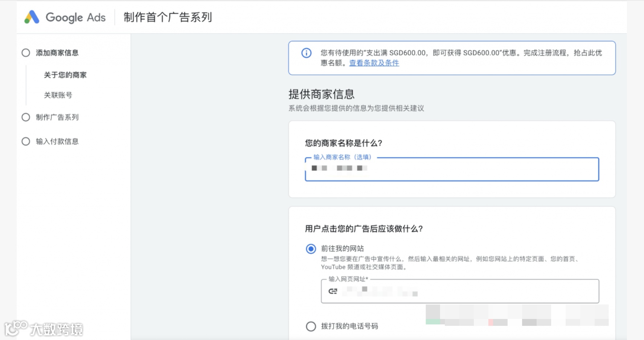Go to 关于您的商家 sub-step
This screenshot has height=340, width=644.
click(65, 75)
